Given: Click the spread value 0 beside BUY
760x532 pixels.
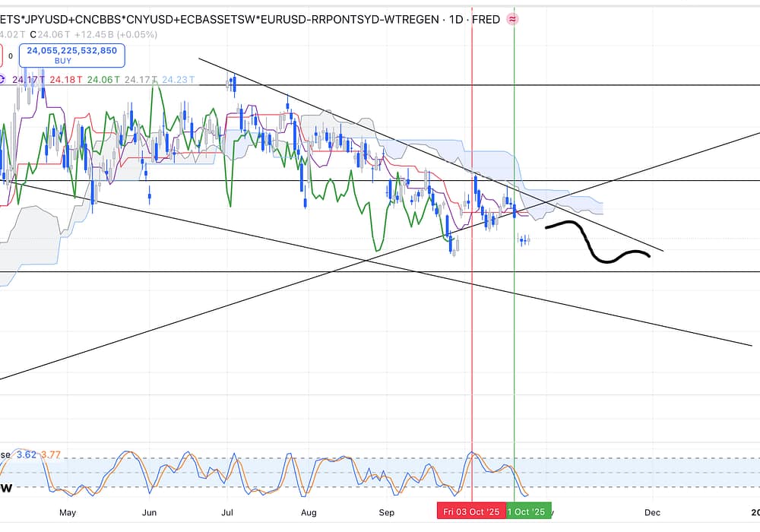Looking at the screenshot, I should (x=11, y=55).
